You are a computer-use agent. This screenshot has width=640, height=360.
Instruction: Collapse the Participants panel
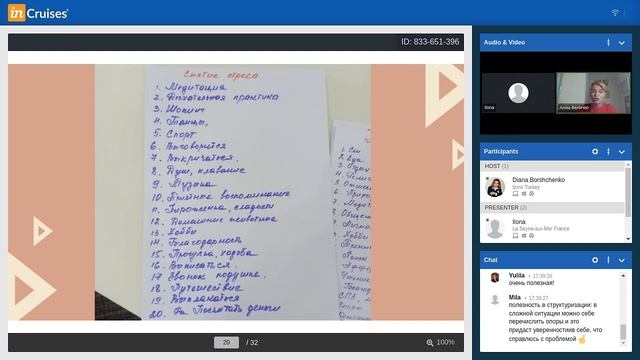click(x=622, y=151)
